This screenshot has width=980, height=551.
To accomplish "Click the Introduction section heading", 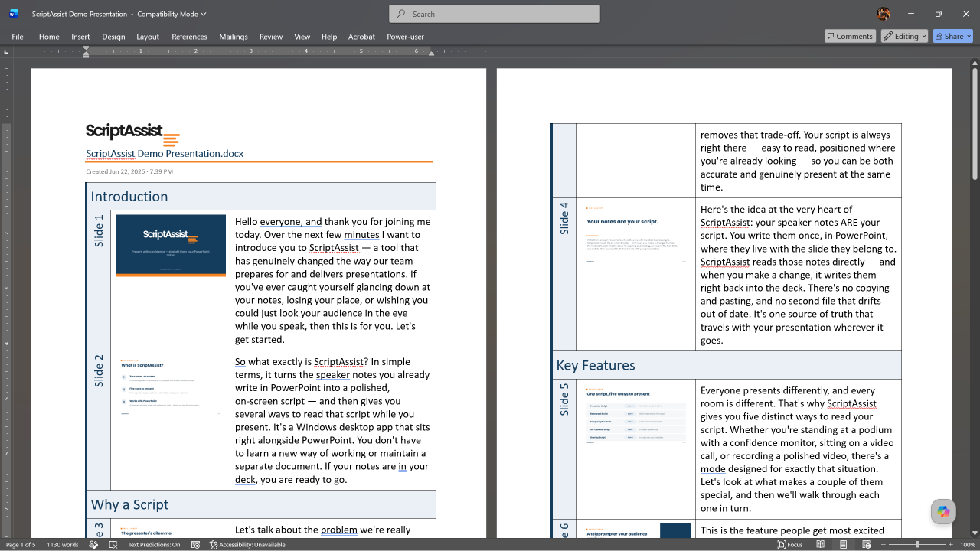I will click(x=129, y=197).
